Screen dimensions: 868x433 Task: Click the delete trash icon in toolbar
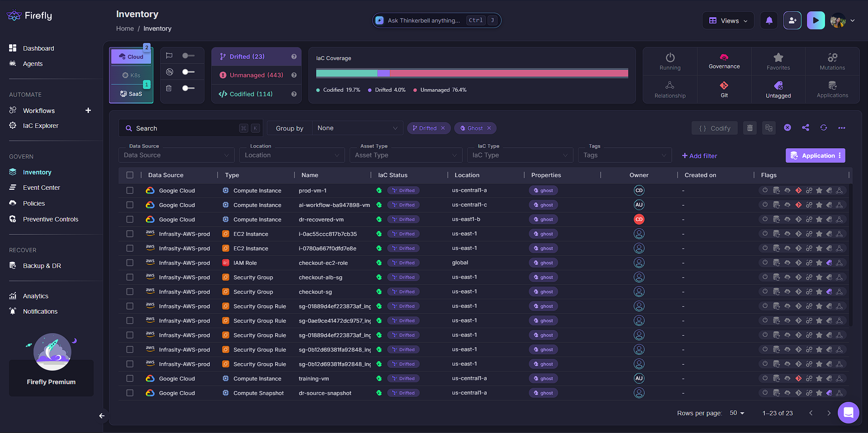[750, 128]
